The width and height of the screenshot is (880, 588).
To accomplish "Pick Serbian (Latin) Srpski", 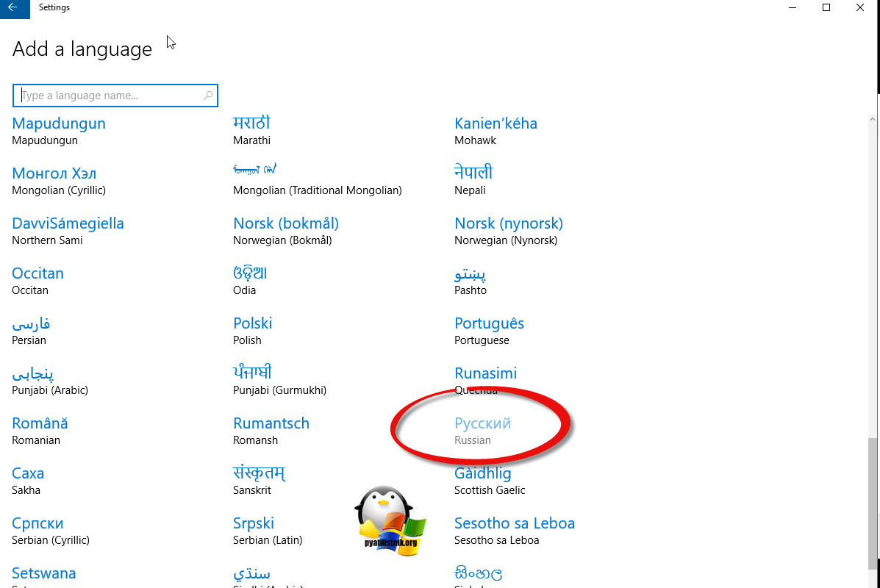I will 254,530.
